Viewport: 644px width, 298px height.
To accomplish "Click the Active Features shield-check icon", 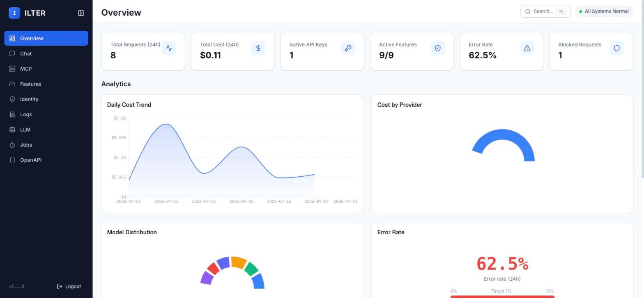I will point(437,48).
